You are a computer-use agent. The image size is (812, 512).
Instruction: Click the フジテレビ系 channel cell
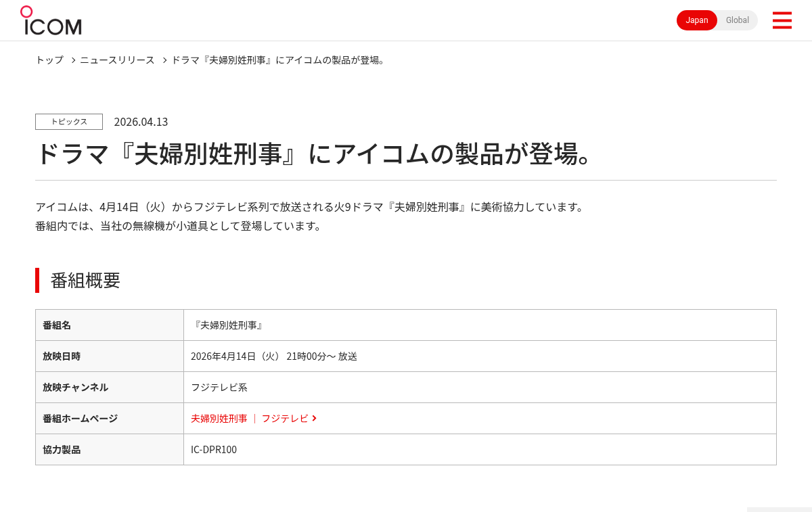tap(480, 388)
